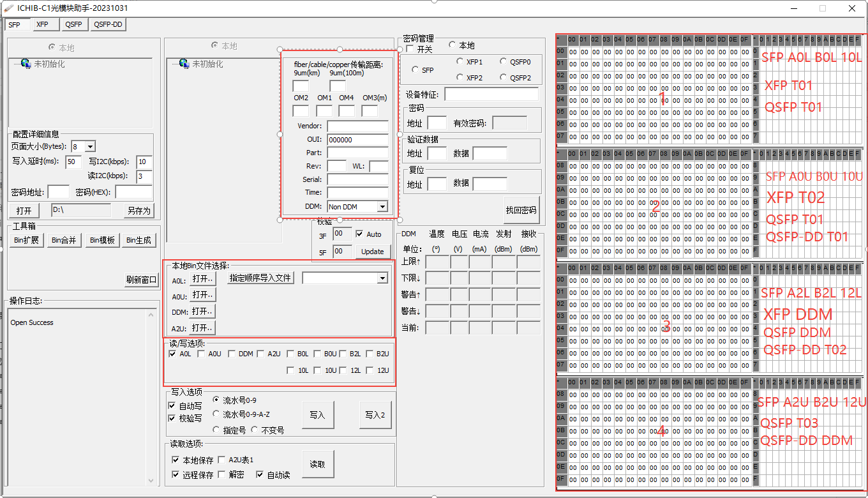This screenshot has width=868, height=498.
Task: Uncheck the 自动写 option
Action: click(x=172, y=406)
